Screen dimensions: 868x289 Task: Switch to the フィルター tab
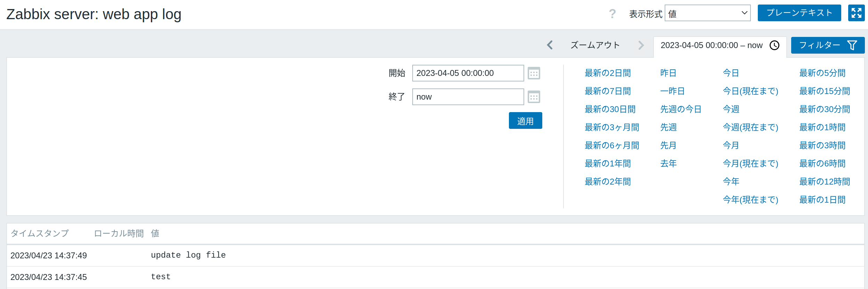(x=828, y=45)
